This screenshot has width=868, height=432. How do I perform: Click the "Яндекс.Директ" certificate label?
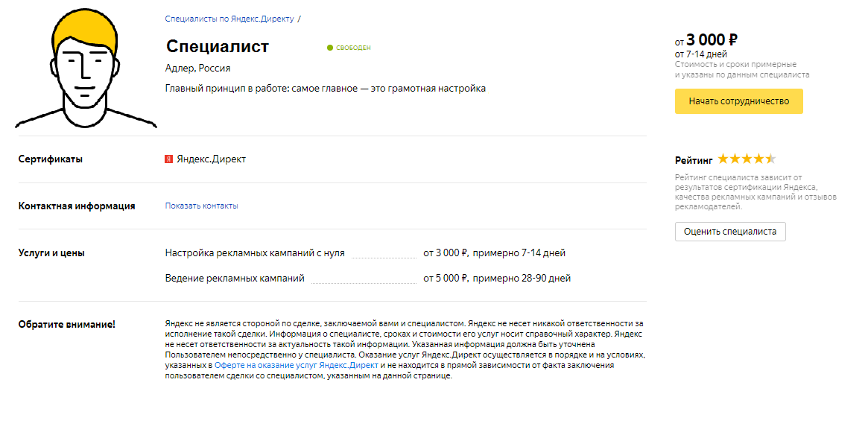point(211,159)
